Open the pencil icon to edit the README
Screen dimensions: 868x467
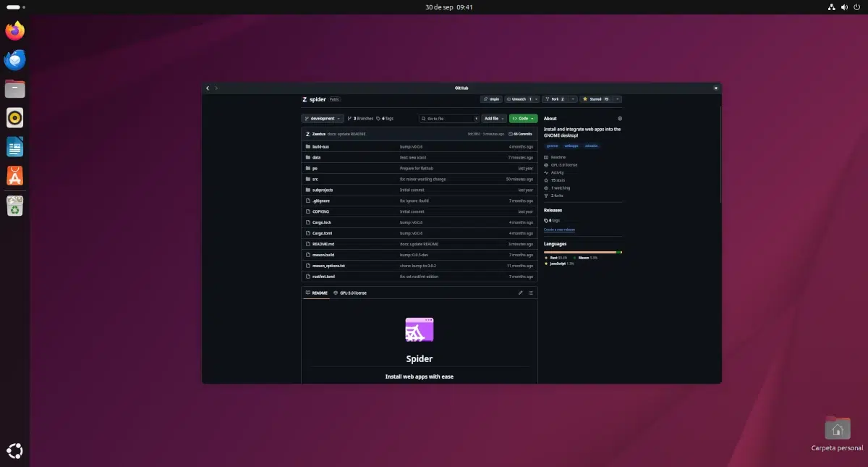pyautogui.click(x=520, y=293)
